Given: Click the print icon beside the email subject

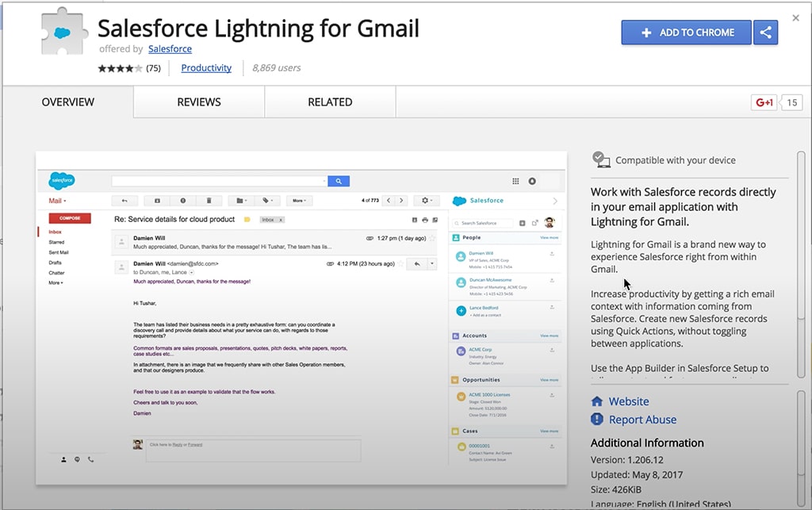Looking at the screenshot, I should (425, 220).
